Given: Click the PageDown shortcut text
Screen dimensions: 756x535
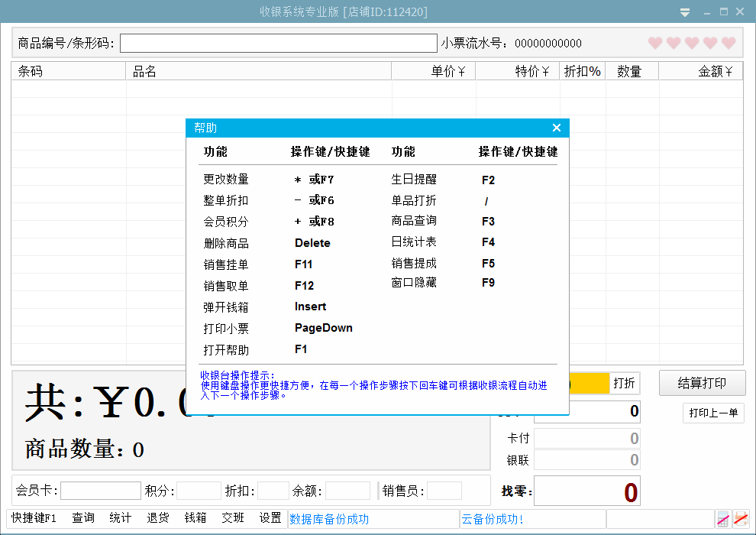Looking at the screenshot, I should click(x=324, y=328).
